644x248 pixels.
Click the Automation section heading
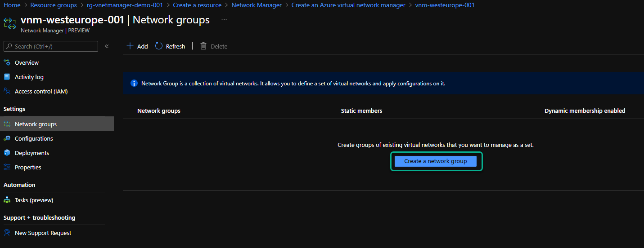click(19, 185)
